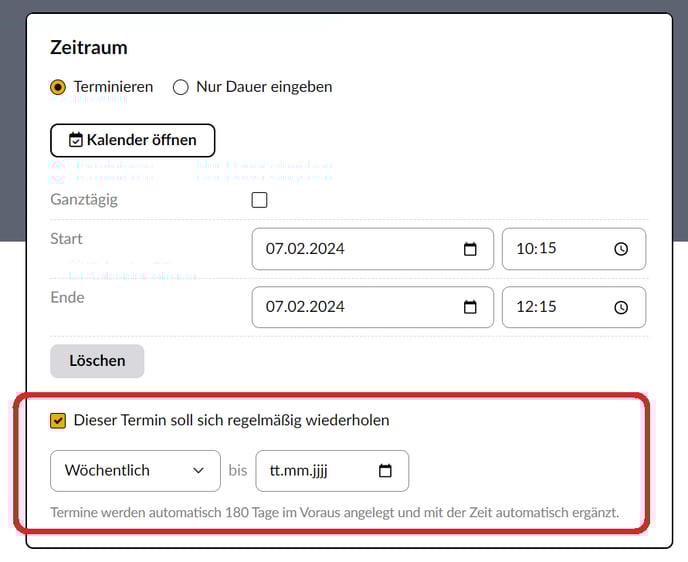The width and height of the screenshot is (688, 562).
Task: Open the Ende date calendar picker icon
Action: coord(471,307)
